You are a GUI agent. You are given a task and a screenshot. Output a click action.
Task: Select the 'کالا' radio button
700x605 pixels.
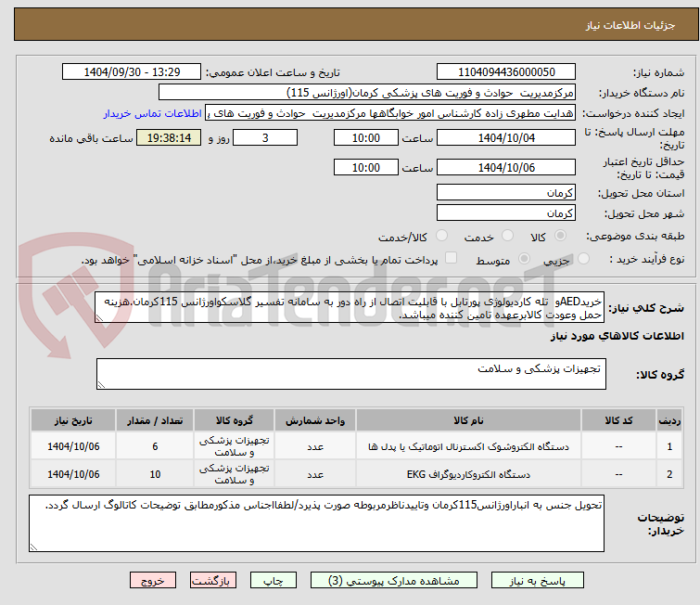(x=560, y=236)
